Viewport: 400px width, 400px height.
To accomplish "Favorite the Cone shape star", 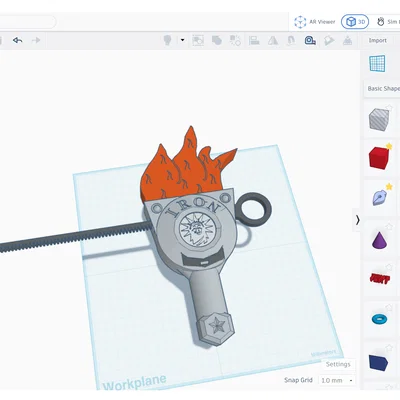I will tap(389, 227).
